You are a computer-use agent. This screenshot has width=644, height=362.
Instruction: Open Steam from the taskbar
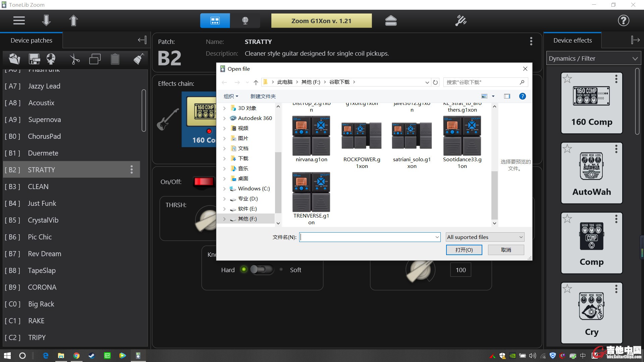92,356
